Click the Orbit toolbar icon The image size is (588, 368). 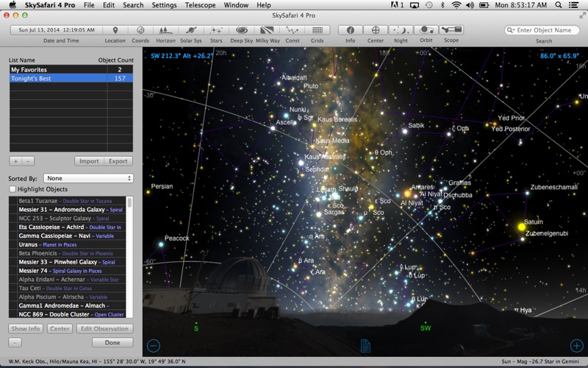pos(426,30)
